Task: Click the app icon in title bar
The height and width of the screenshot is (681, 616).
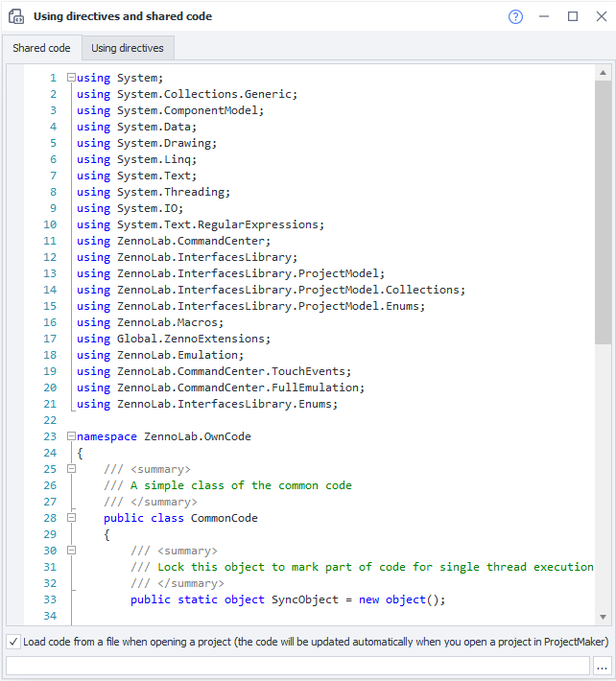Action: coord(15,16)
